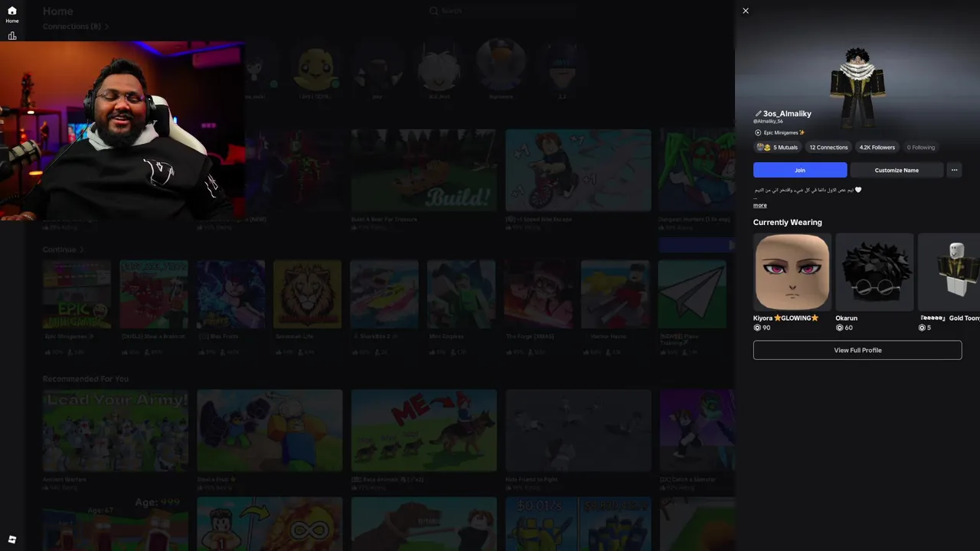View the 0 Following list

(921, 147)
